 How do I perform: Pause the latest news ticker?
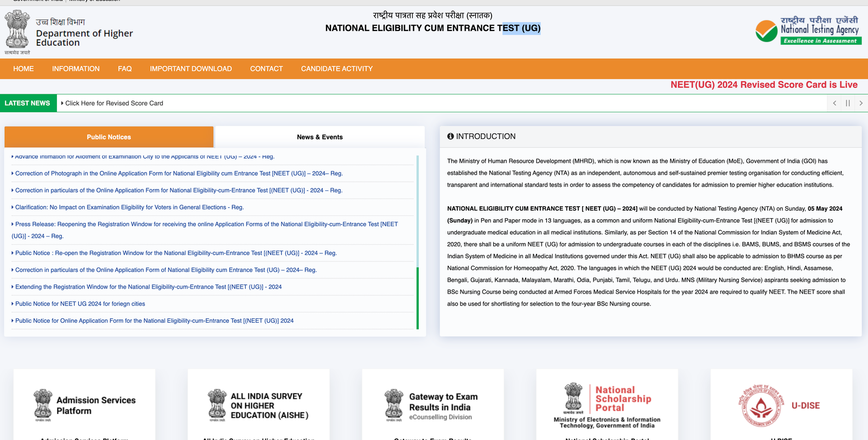tap(847, 103)
